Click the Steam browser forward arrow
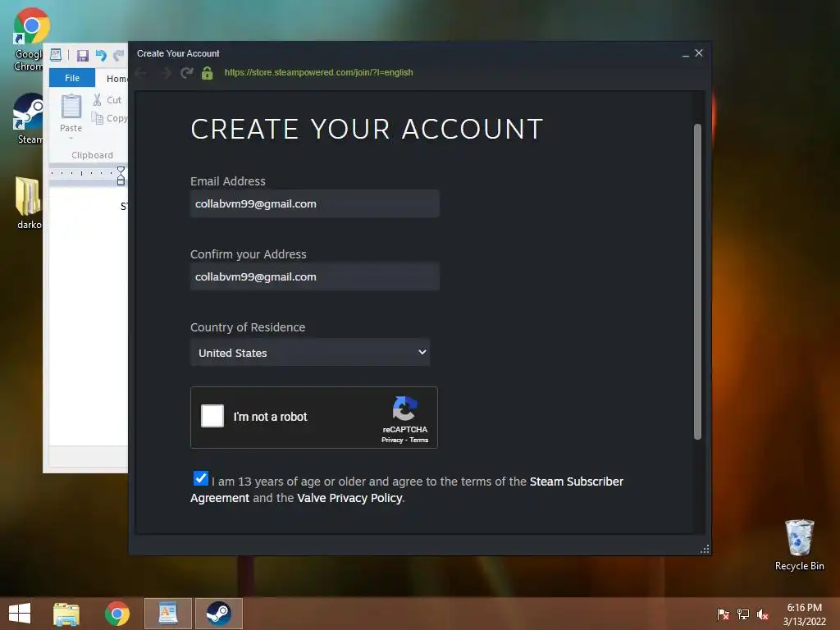Image resolution: width=840 pixels, height=630 pixels. point(166,73)
